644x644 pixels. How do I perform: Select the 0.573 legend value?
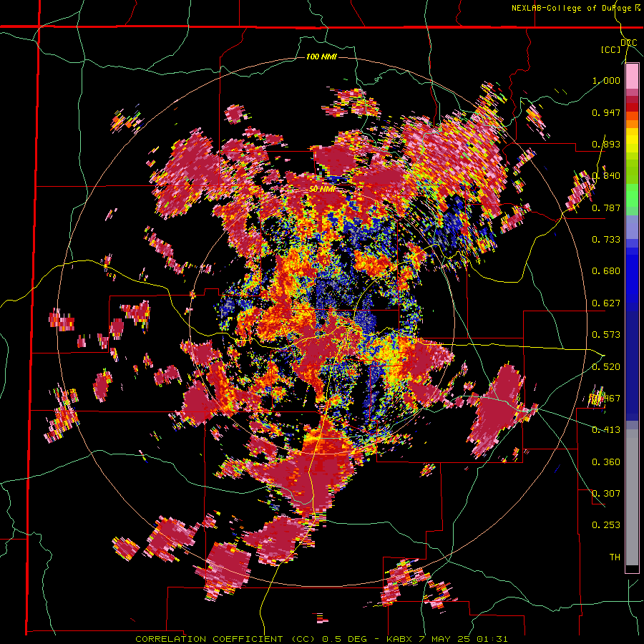606,335
